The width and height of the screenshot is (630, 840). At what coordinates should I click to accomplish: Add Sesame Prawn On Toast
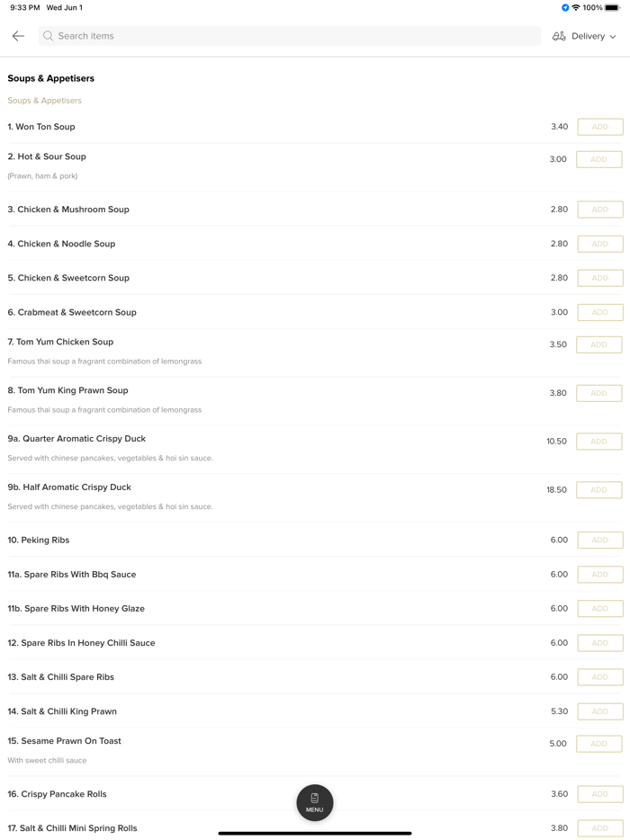599,744
